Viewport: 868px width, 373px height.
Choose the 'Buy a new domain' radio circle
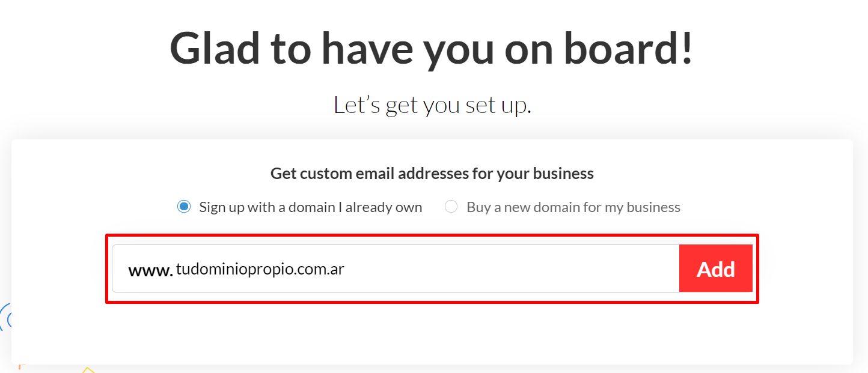click(x=451, y=207)
